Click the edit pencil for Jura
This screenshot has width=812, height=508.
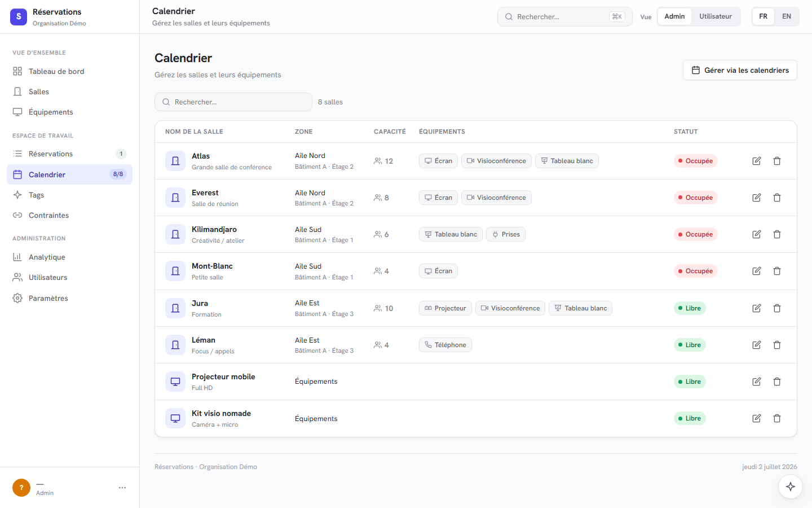(757, 308)
